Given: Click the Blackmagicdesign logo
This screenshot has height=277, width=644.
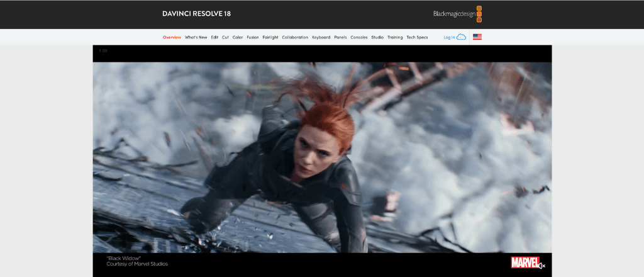Looking at the screenshot, I should (458, 14).
